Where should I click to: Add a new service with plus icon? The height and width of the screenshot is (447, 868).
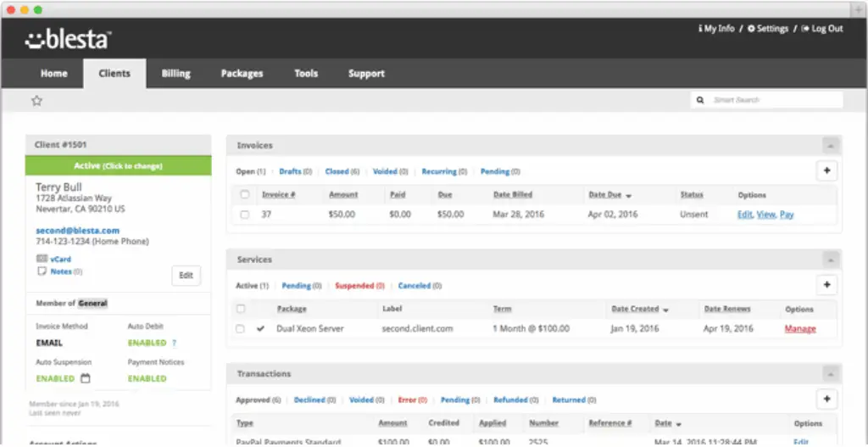(x=826, y=285)
